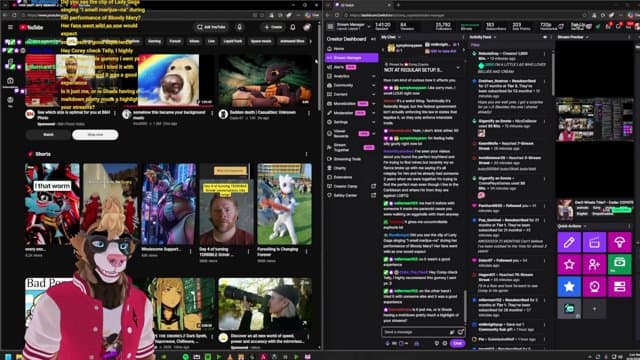
Task: Click the Stream Preview video thumbnail
Action: [x=595, y=120]
